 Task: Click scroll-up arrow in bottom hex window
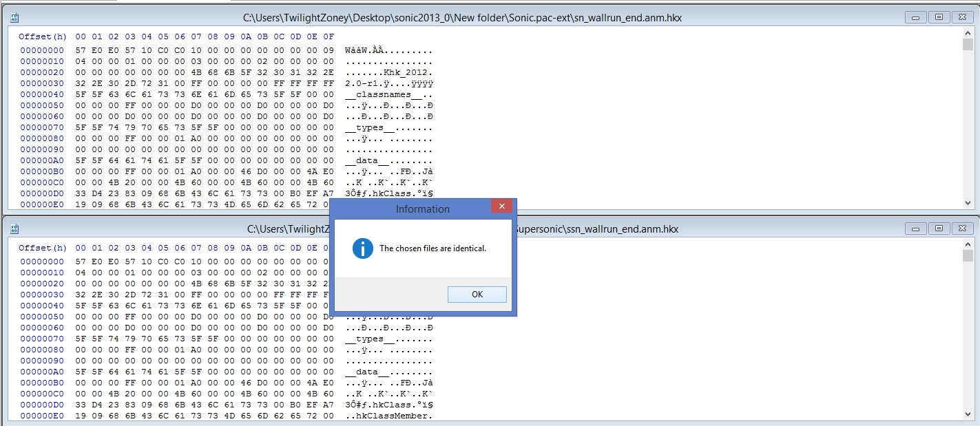click(968, 245)
